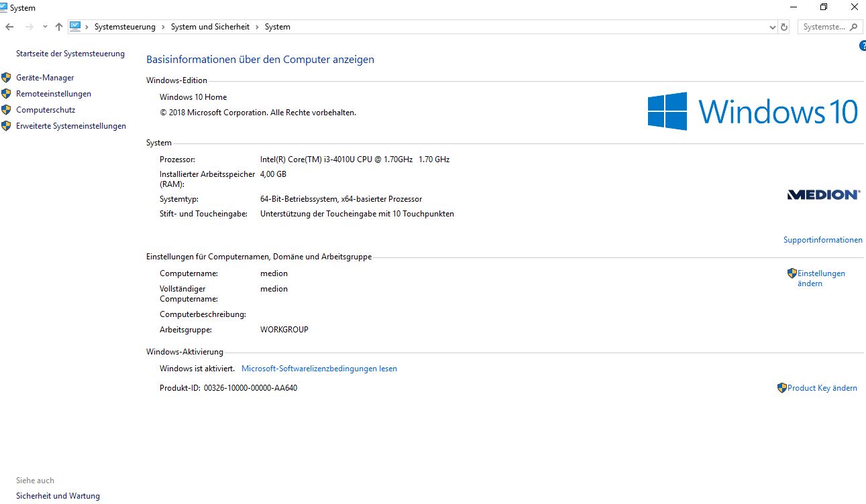Open address bar history dropdown
Viewport: 866px width, 504px height.
(772, 27)
